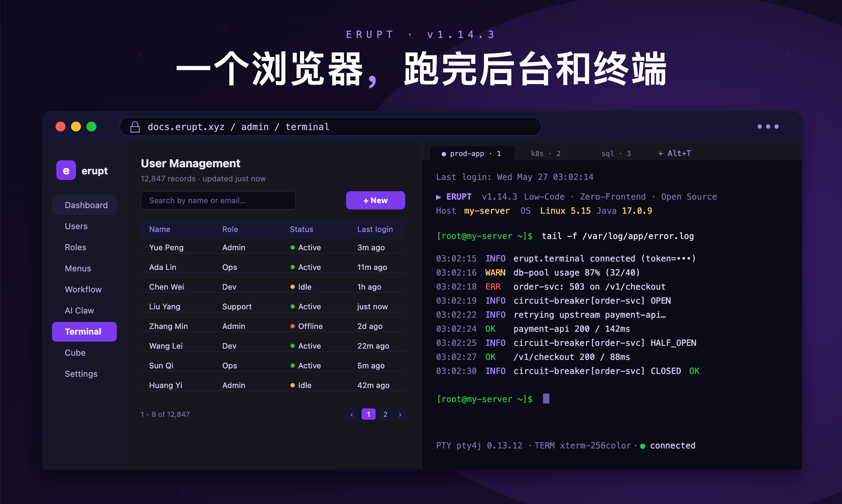
Task: Switch to sql terminal tab
Action: coord(616,154)
